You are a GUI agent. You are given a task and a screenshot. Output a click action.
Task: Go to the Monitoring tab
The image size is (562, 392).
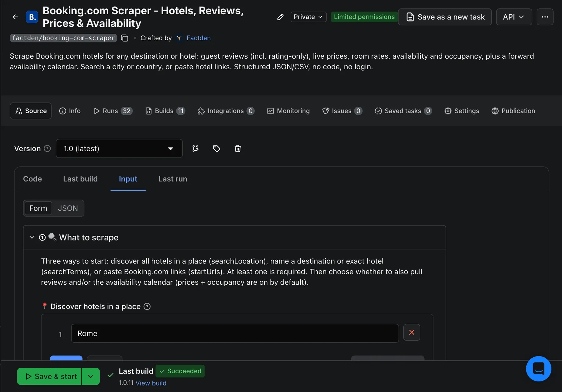pos(288,111)
